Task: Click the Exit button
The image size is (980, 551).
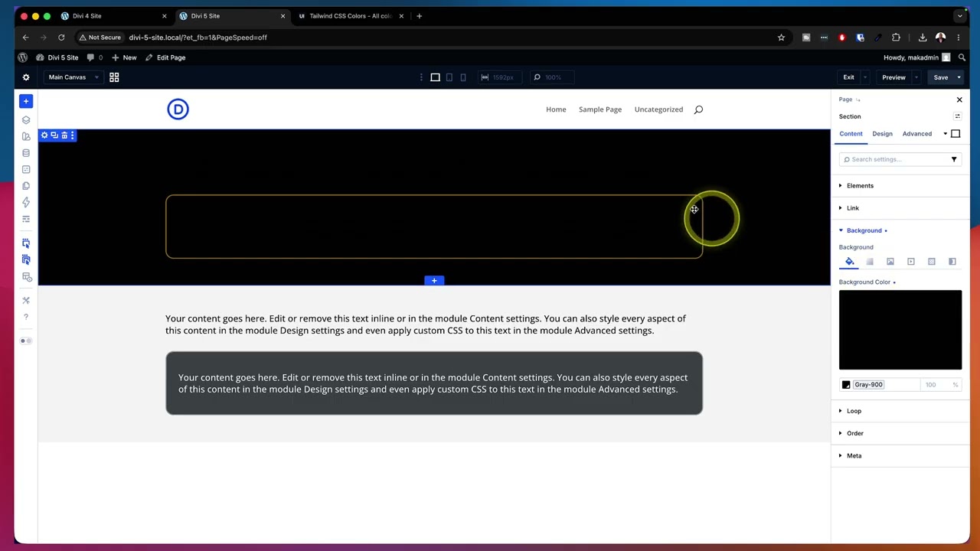Action: pos(848,77)
